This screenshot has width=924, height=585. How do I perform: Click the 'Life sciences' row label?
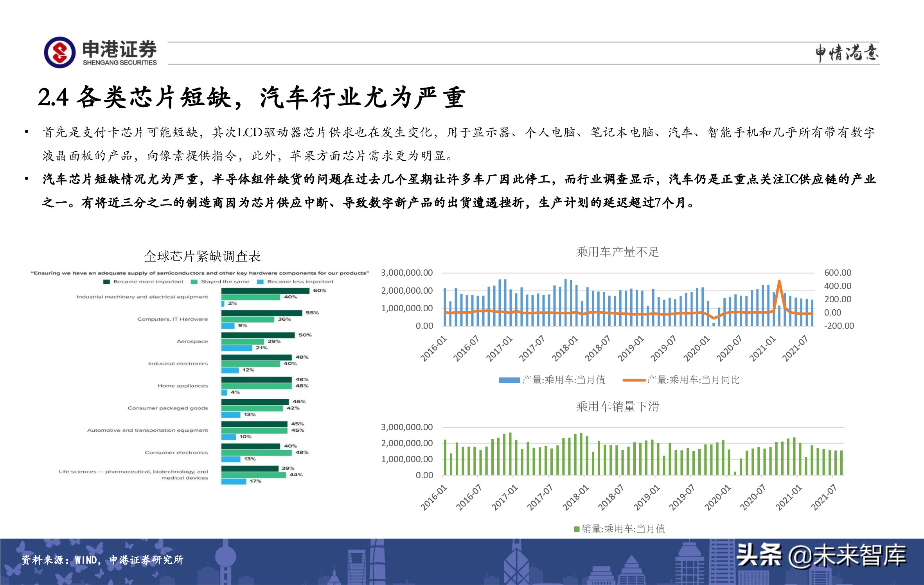133,474
